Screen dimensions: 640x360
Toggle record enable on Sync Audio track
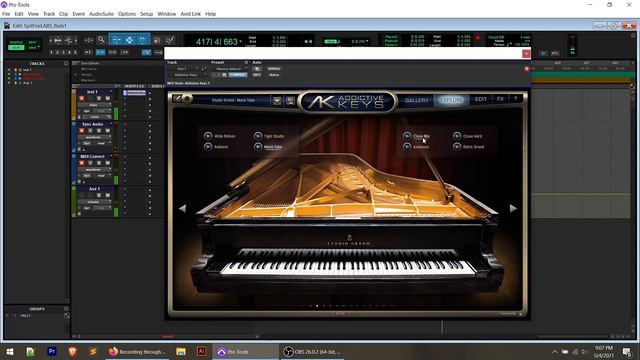[x=82, y=131]
